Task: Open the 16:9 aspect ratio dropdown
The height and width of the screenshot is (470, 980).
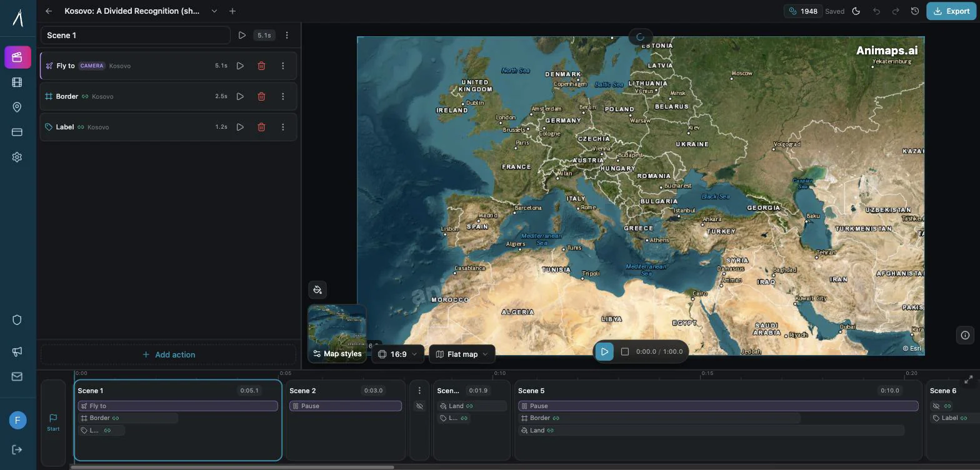Action: click(x=398, y=354)
